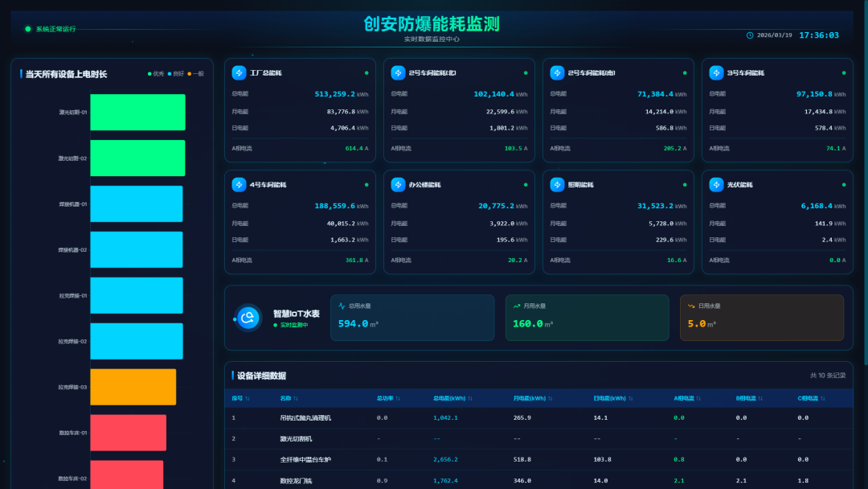868x489 pixels.
Task: Click the lightning icon on 照明能耗 card
Action: (x=557, y=185)
